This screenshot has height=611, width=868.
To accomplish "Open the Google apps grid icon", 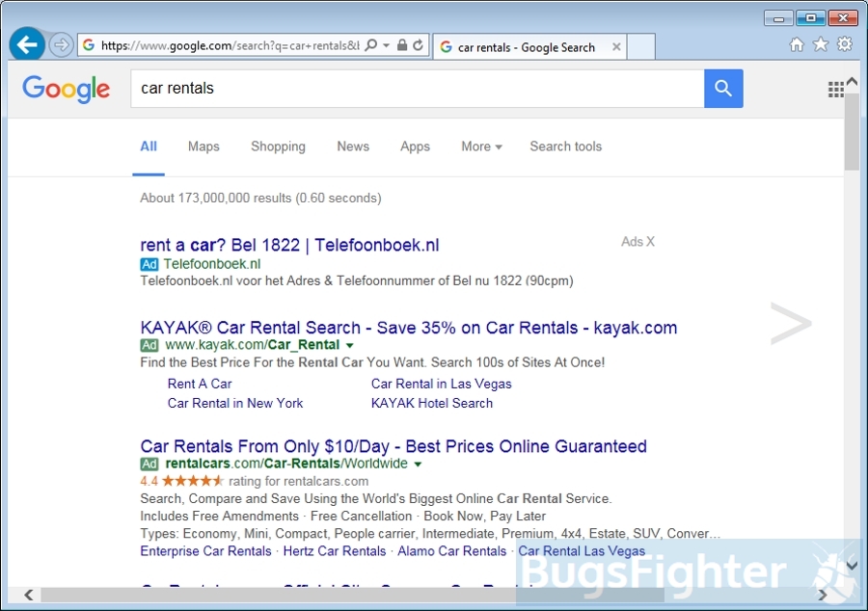I will point(836,90).
